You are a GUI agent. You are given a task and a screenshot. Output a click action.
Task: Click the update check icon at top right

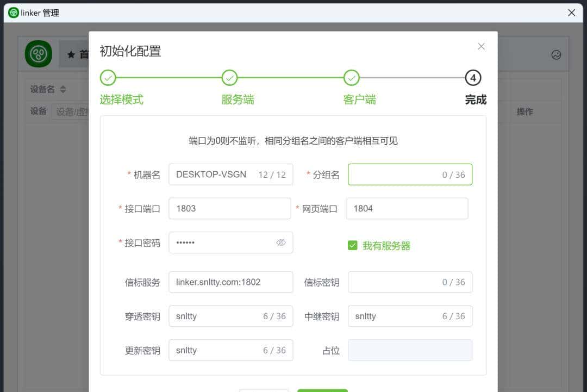[556, 54]
